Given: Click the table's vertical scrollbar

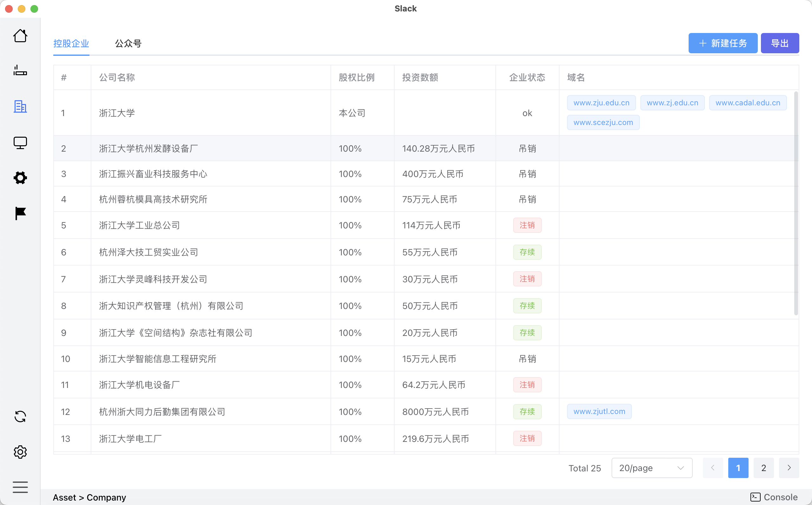Looking at the screenshot, I should pyautogui.click(x=796, y=203).
